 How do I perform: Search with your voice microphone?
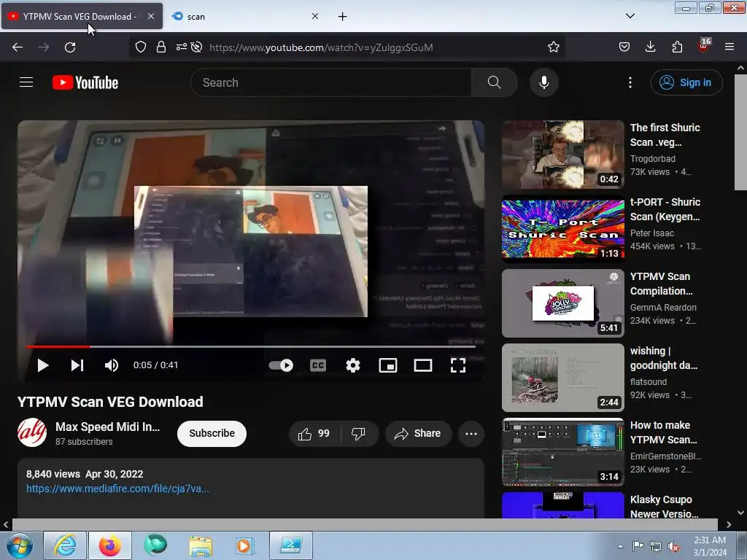pyautogui.click(x=543, y=82)
